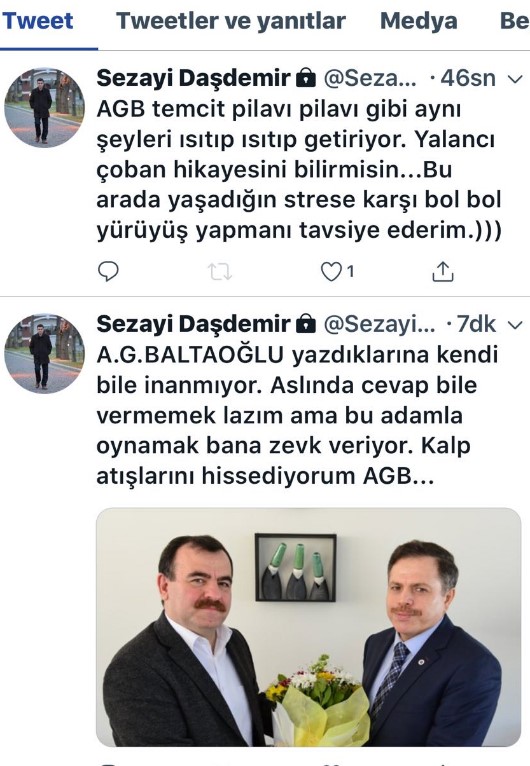Retweet the temcit pilavı tweet
The width and height of the screenshot is (530, 766).
tap(219, 272)
